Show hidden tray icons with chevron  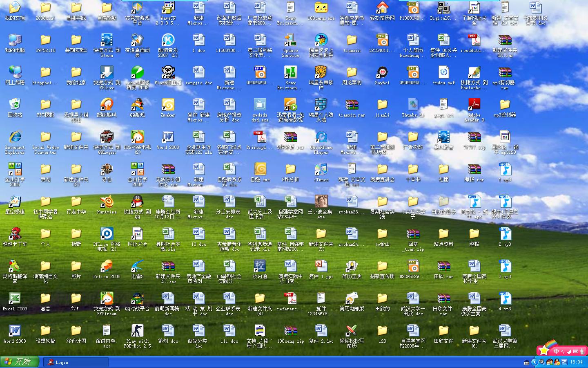click(535, 362)
